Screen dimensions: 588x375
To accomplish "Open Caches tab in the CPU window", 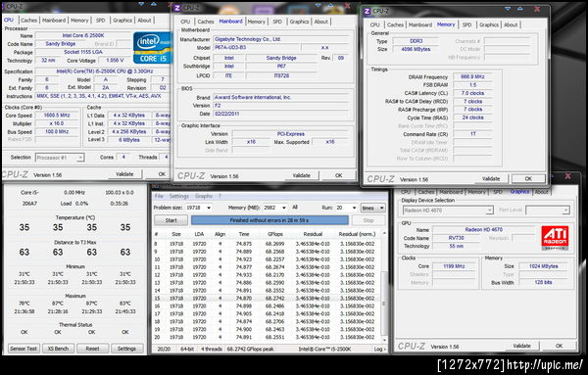I will 28,21.
